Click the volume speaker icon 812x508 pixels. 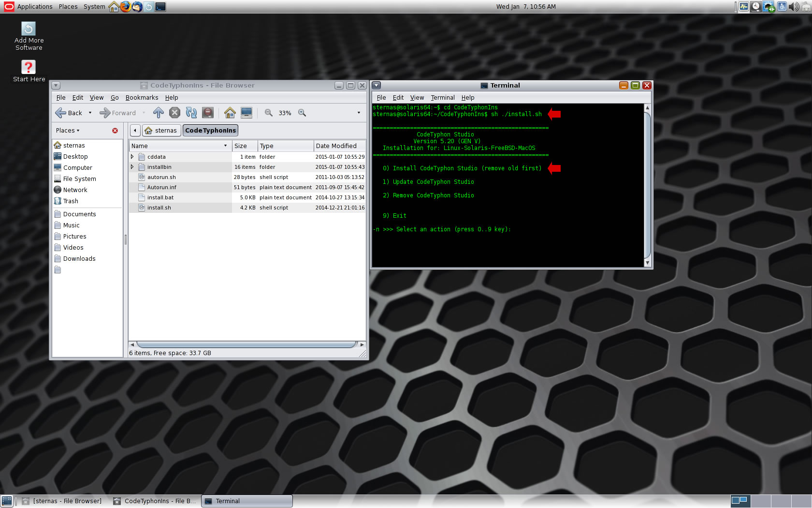click(x=794, y=7)
